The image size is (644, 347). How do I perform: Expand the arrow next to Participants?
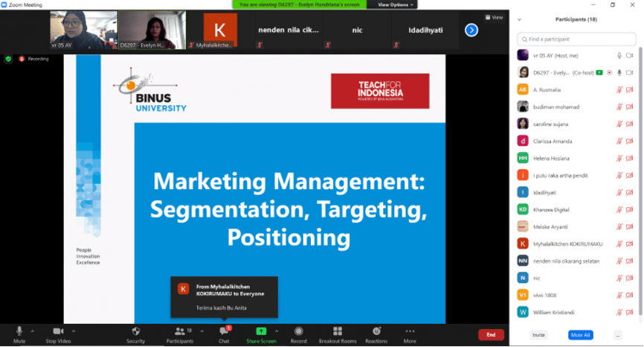[x=202, y=331]
